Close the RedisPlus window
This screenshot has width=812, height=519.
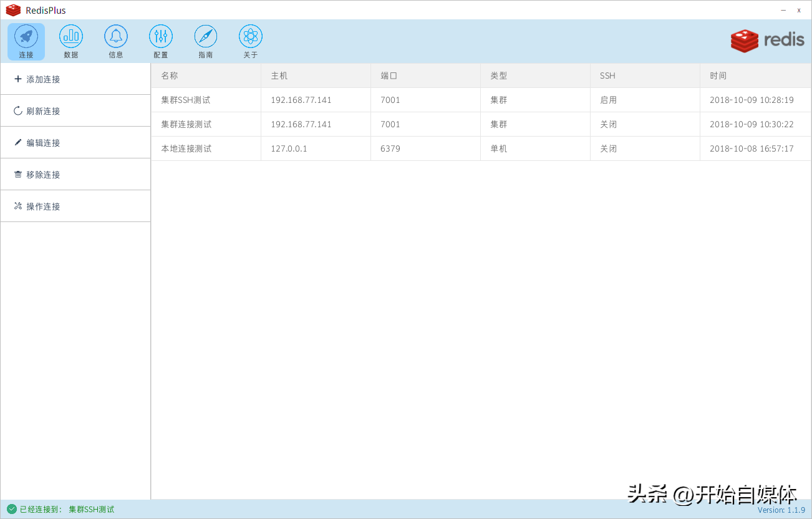(799, 10)
